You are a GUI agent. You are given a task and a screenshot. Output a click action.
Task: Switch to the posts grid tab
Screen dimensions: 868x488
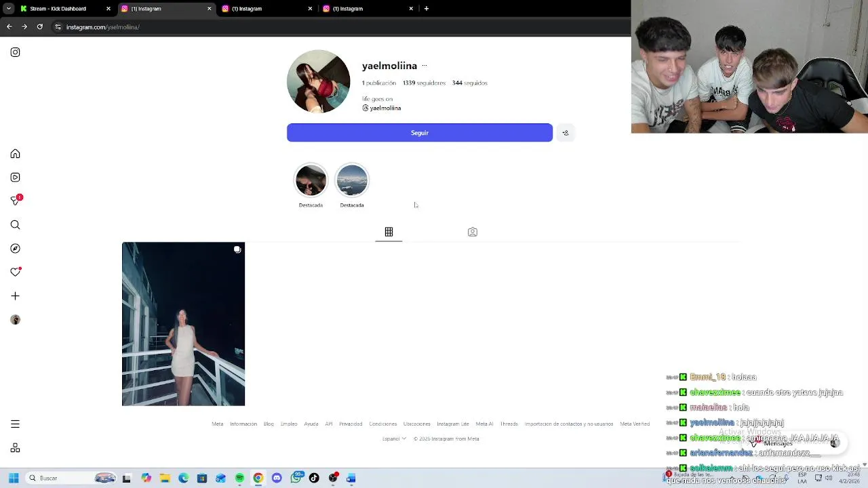coord(389,232)
